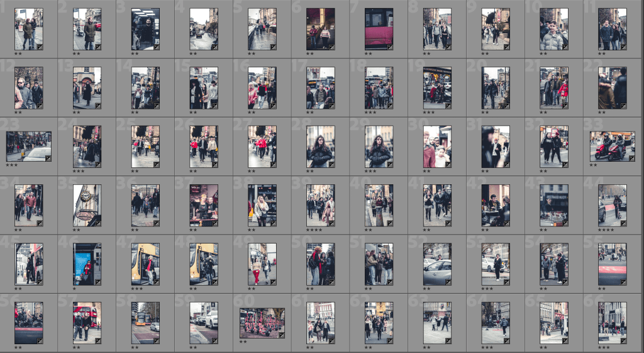This screenshot has width=644, height=353.
Task: Click the edit badge on photo 46
Action: coord(97,281)
